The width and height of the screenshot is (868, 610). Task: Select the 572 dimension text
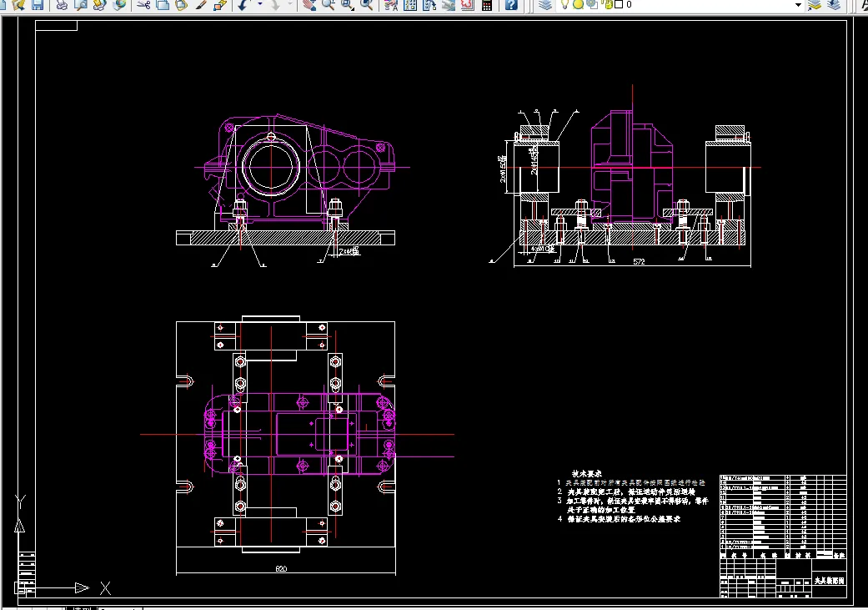click(x=639, y=261)
